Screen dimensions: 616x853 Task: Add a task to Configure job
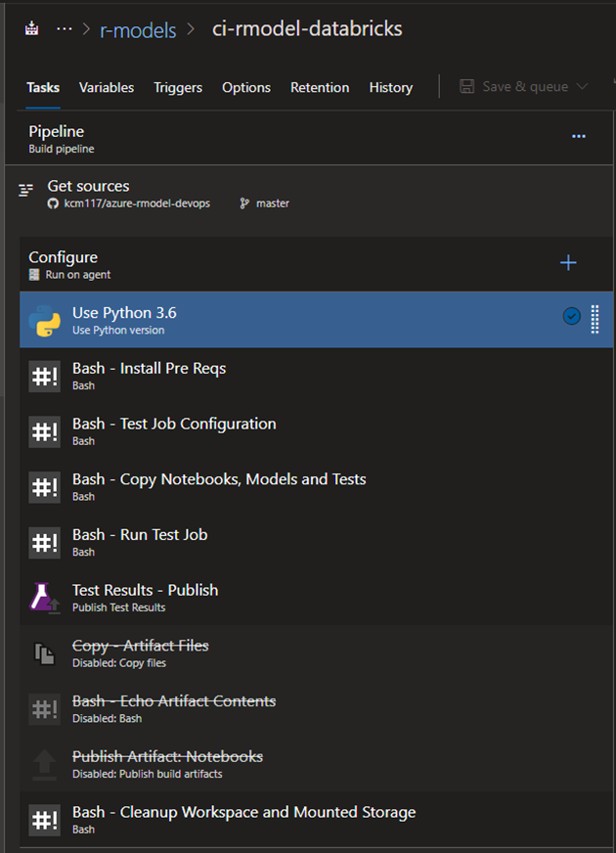(x=568, y=263)
